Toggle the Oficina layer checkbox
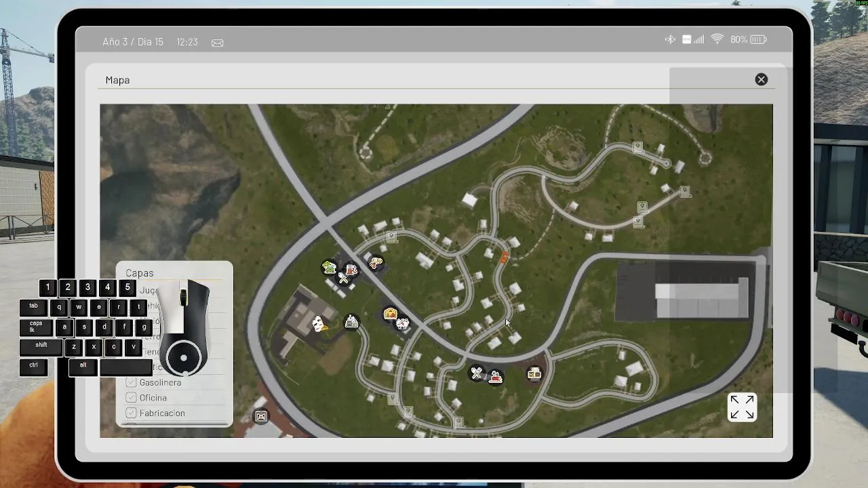The width and height of the screenshot is (868, 488). click(x=131, y=398)
